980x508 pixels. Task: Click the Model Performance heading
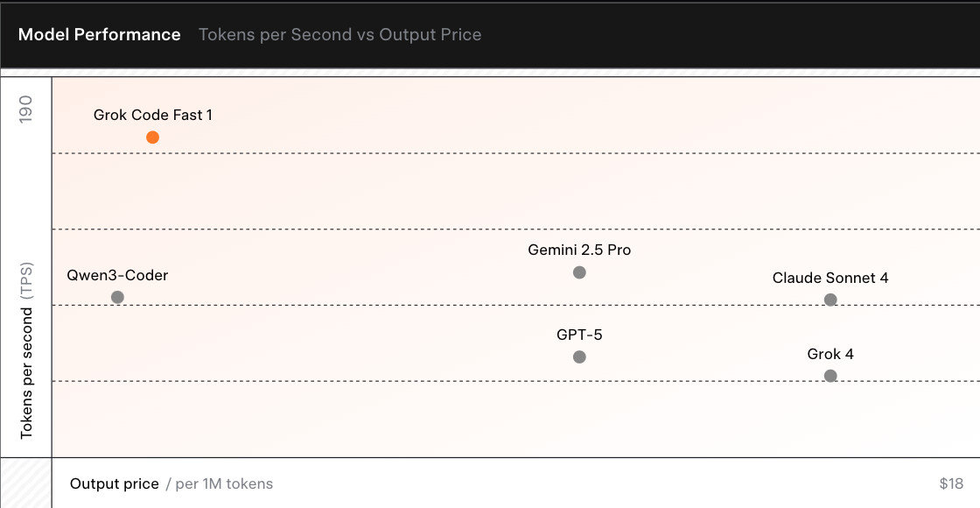point(99,35)
